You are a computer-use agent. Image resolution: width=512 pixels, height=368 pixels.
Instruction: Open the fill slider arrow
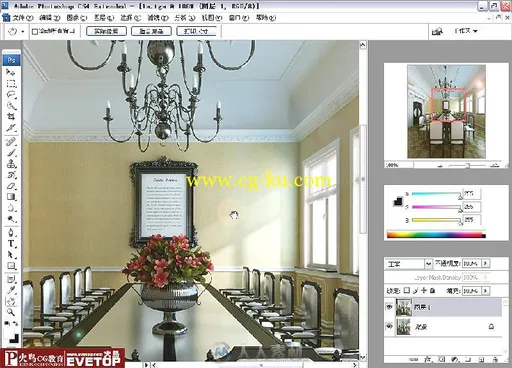pos(485,291)
